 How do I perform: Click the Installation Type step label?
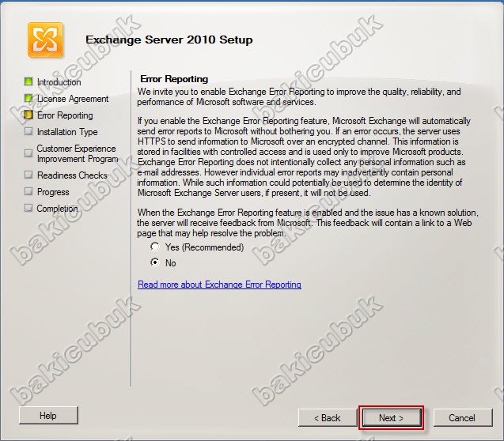pos(67,132)
